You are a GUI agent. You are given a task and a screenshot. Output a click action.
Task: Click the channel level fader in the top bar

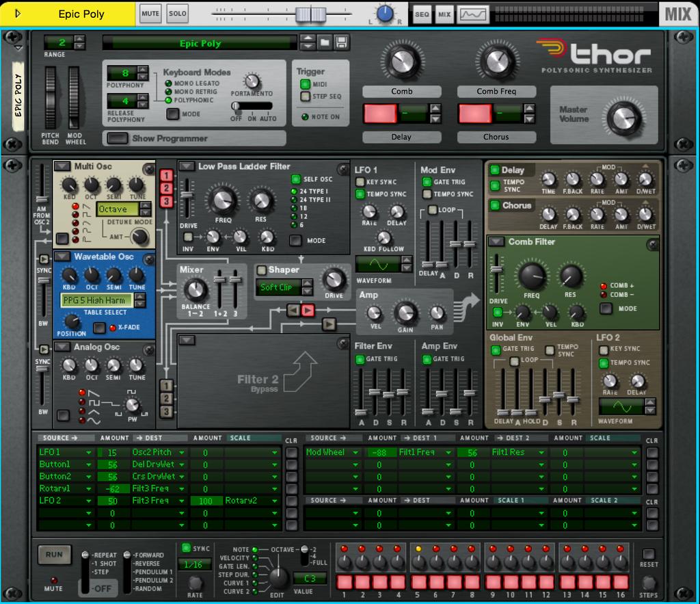(311, 14)
